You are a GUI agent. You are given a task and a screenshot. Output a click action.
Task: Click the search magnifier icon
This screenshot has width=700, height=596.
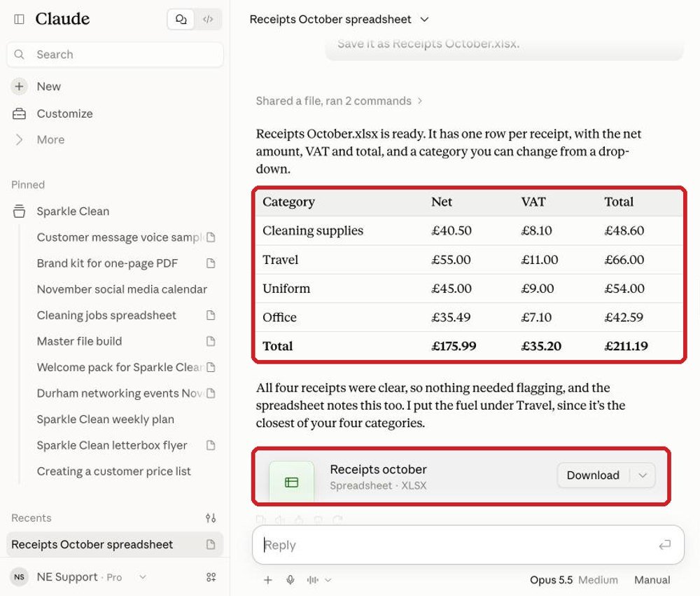pyautogui.click(x=19, y=55)
